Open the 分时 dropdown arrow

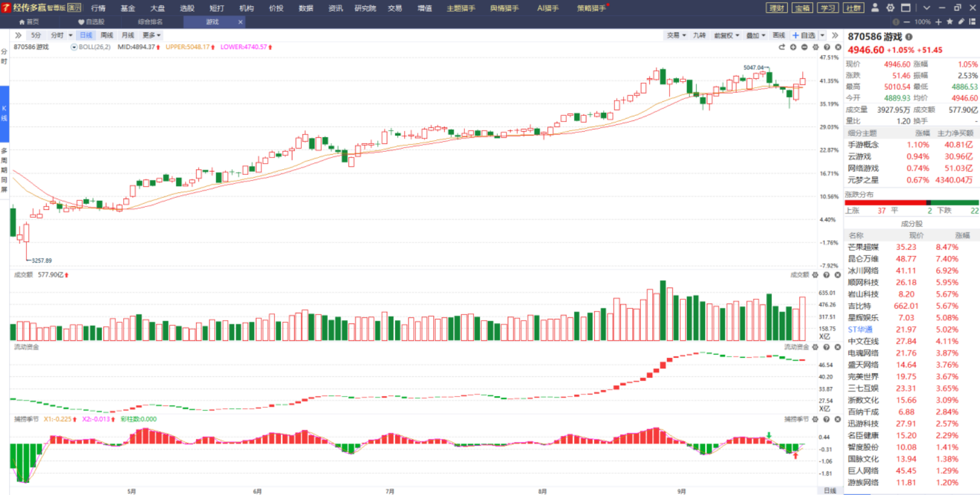tap(70, 35)
